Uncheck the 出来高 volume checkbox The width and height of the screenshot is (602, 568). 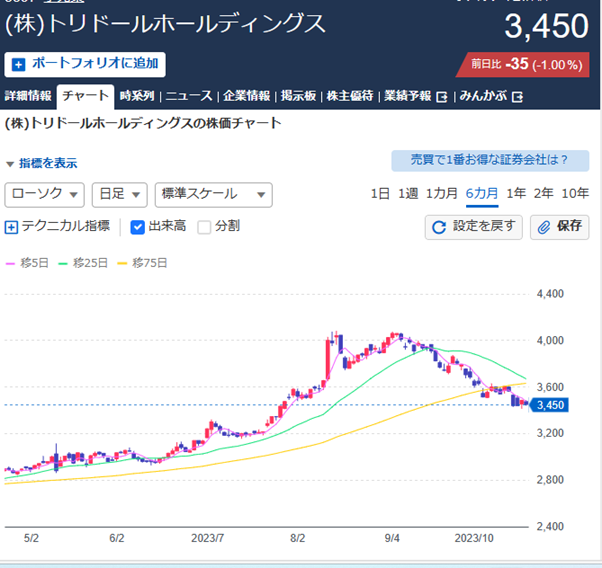click(x=137, y=227)
